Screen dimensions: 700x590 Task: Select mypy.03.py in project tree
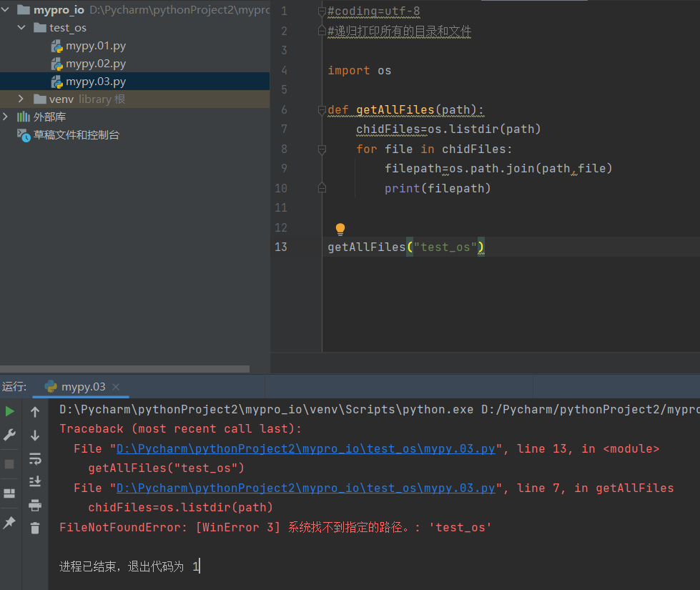135,82
